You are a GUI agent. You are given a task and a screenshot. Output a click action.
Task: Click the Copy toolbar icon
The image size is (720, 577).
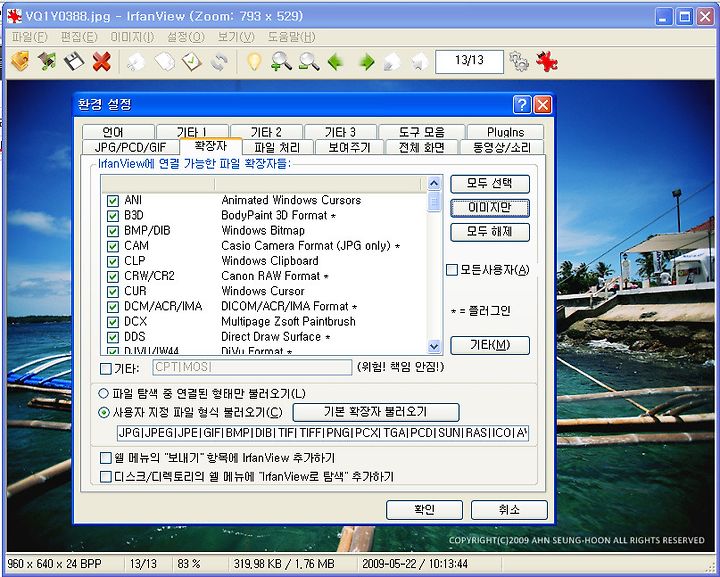(164, 62)
